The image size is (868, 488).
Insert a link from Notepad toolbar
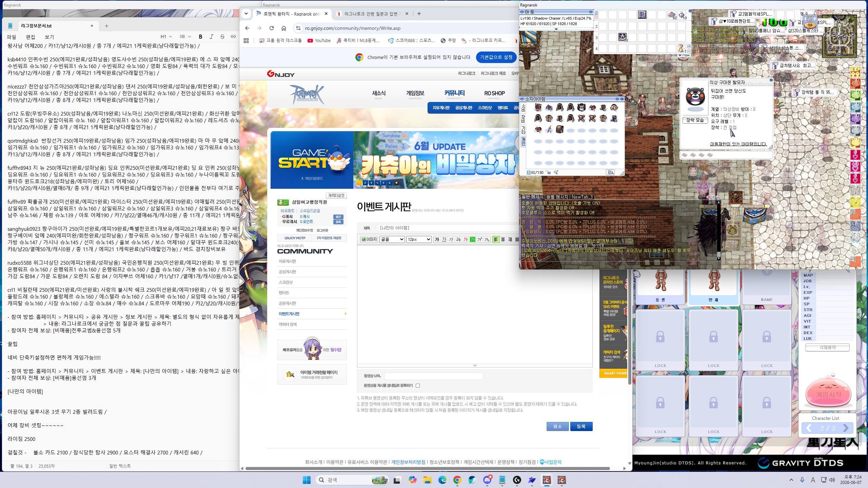click(x=233, y=37)
